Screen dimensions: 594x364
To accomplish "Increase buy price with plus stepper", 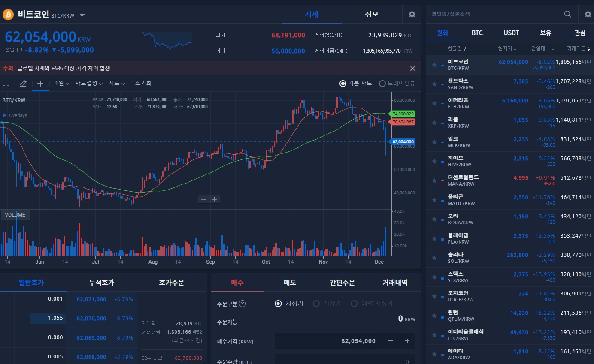I will 407,341.
